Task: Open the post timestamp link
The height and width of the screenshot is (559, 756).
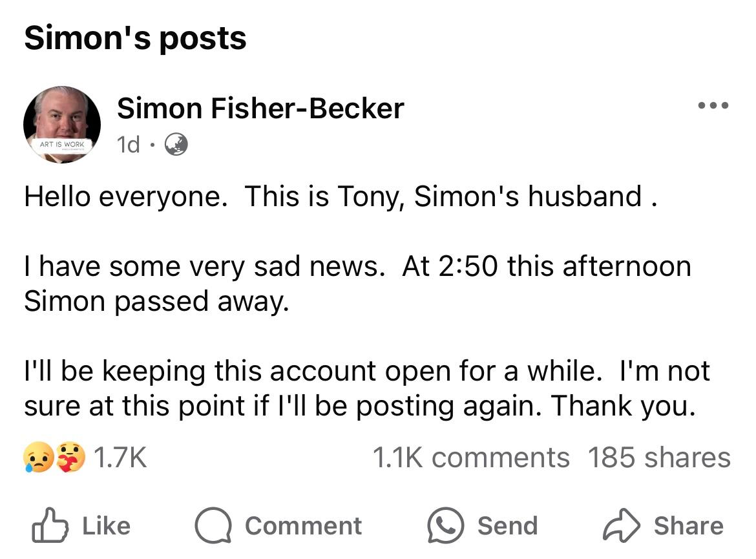Action: pos(129,144)
